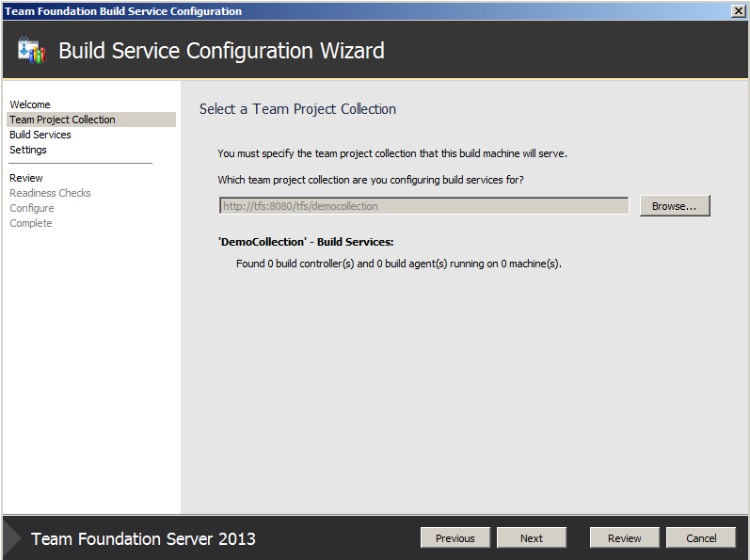This screenshot has height=560, width=750.
Task: Click the Team Foundation Server 2013 footer text
Action: point(143,539)
